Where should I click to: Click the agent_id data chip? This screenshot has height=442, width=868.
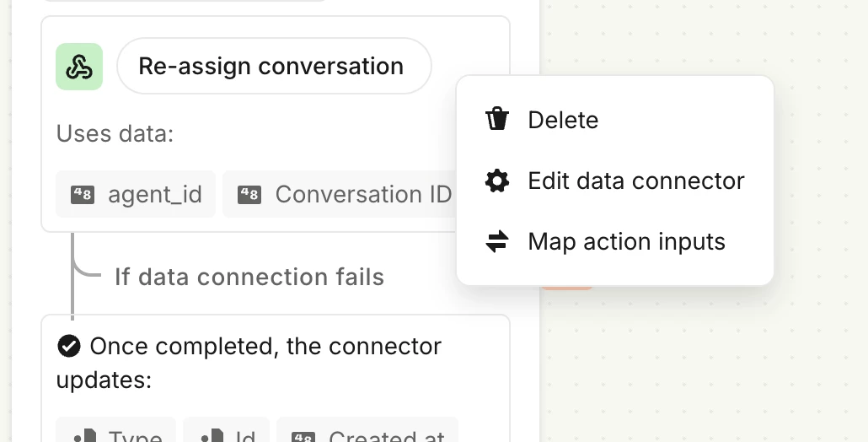point(136,194)
